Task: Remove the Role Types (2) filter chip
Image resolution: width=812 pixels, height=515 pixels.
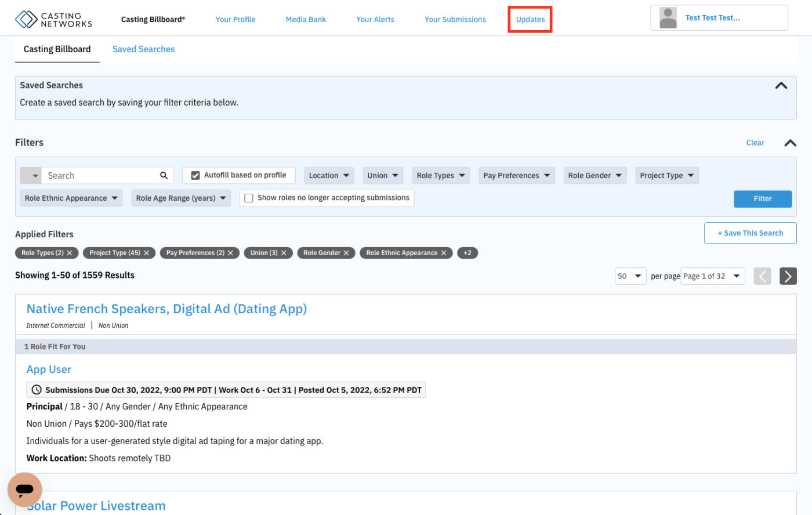Action: pyautogui.click(x=70, y=253)
